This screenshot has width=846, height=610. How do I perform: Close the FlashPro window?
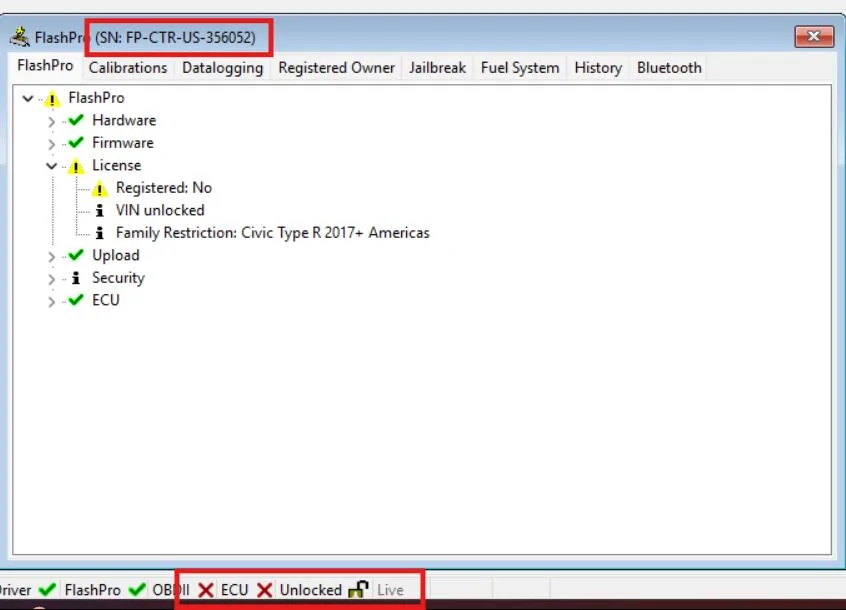point(814,36)
